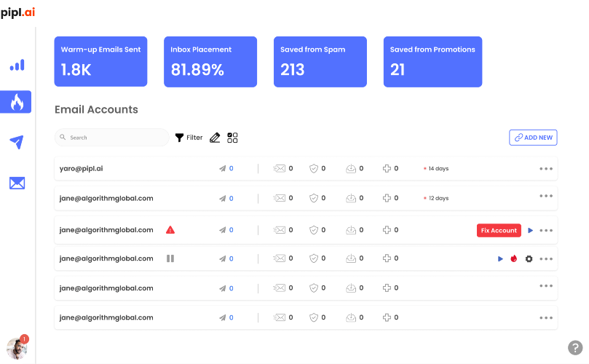Click shield icon on 12 days row

[x=314, y=198]
